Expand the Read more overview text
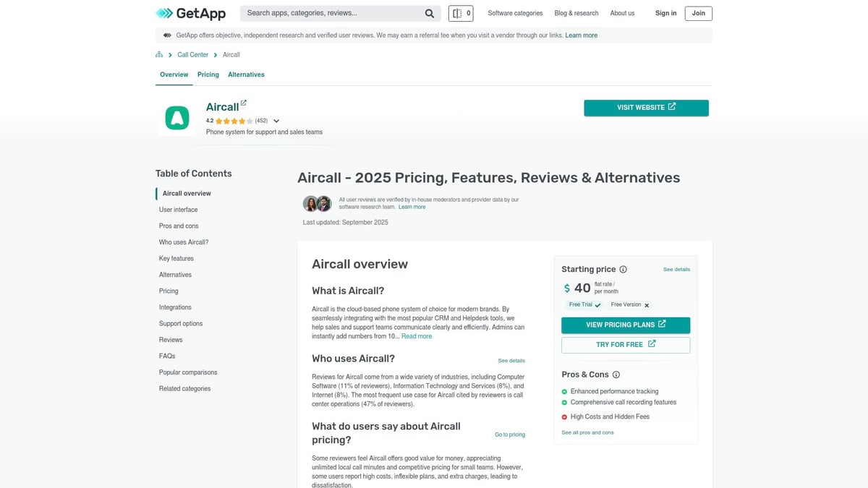 tap(417, 336)
